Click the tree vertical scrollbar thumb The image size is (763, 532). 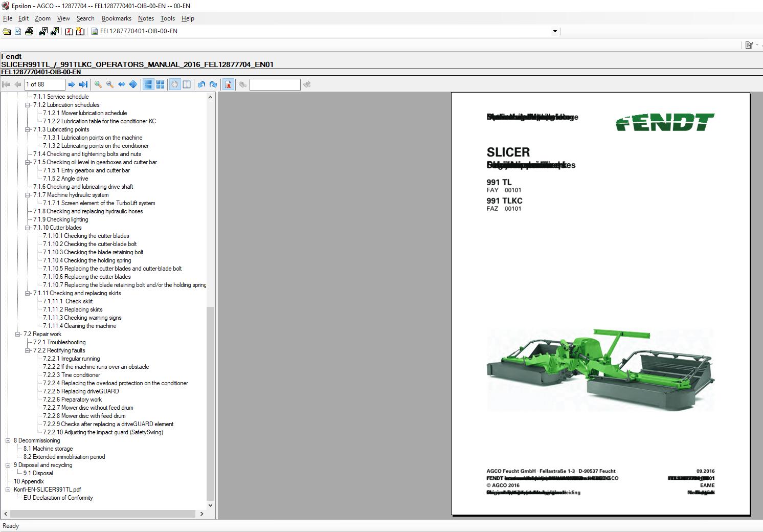click(x=210, y=404)
